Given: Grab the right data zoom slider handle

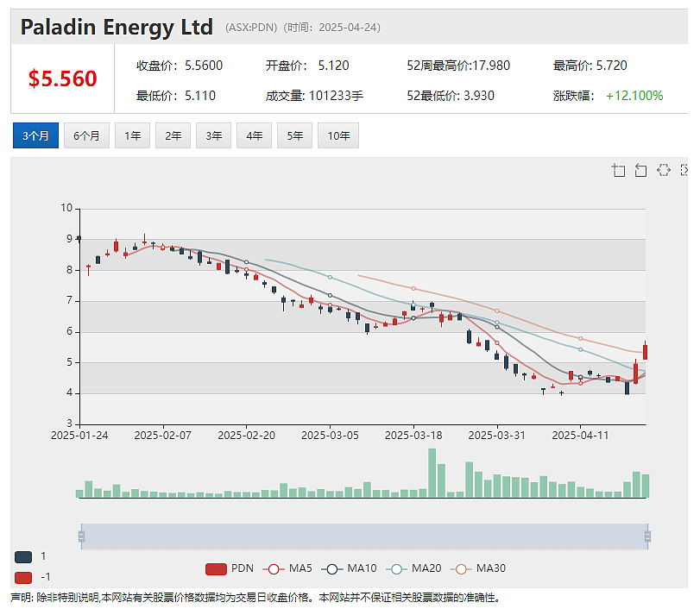Looking at the screenshot, I should [x=647, y=536].
